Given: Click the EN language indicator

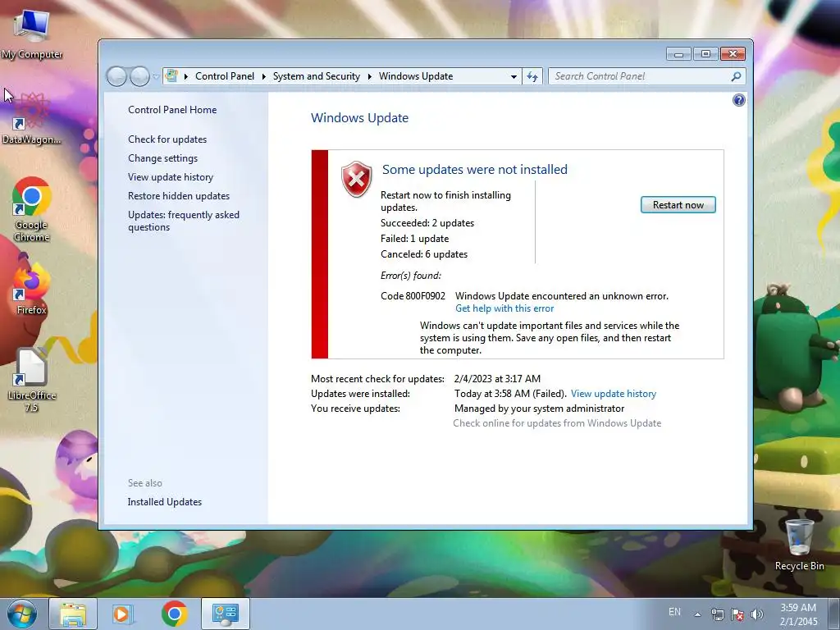Looking at the screenshot, I should 674,612.
